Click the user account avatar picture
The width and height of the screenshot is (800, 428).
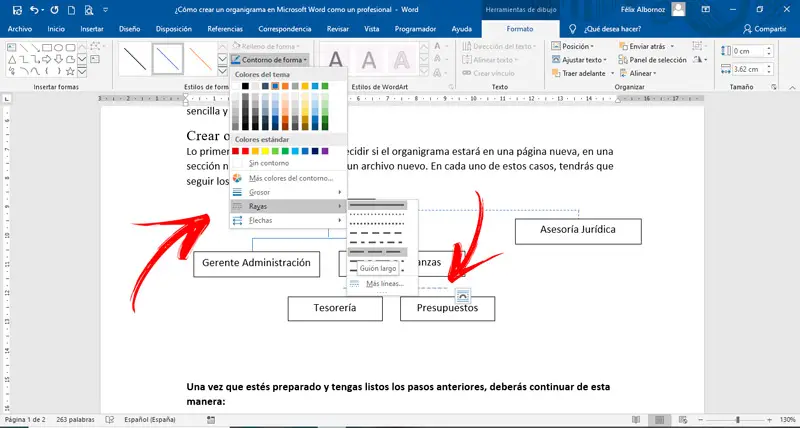678,9
